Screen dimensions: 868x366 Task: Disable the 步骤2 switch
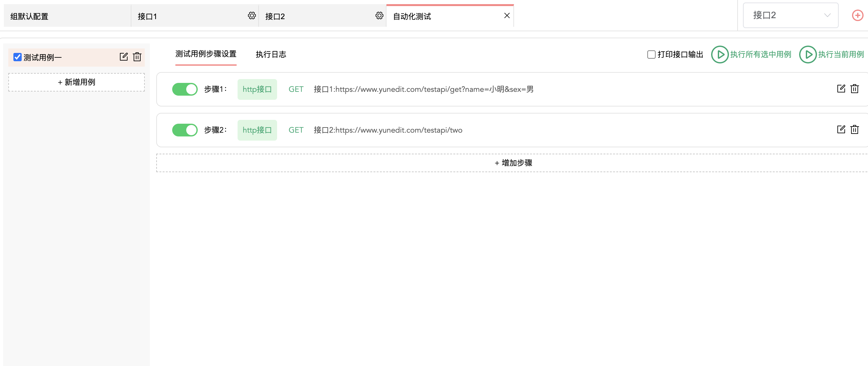[185, 130]
